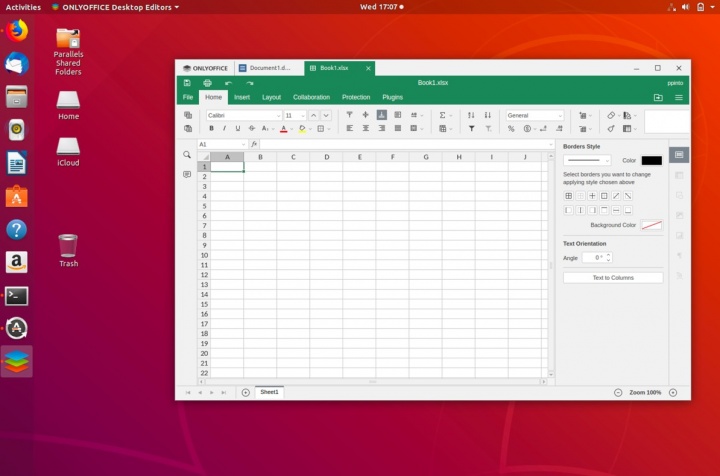Click the Text to Columns button
The image size is (720, 476).
613,278
